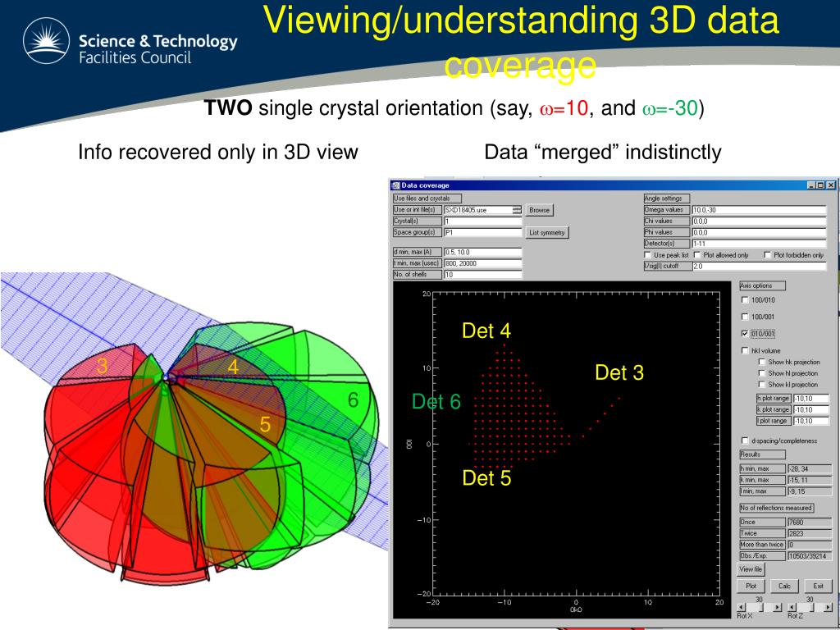This screenshot has width=840, height=630.
Task: Enable Show hk projection checkbox
Action: (x=762, y=362)
